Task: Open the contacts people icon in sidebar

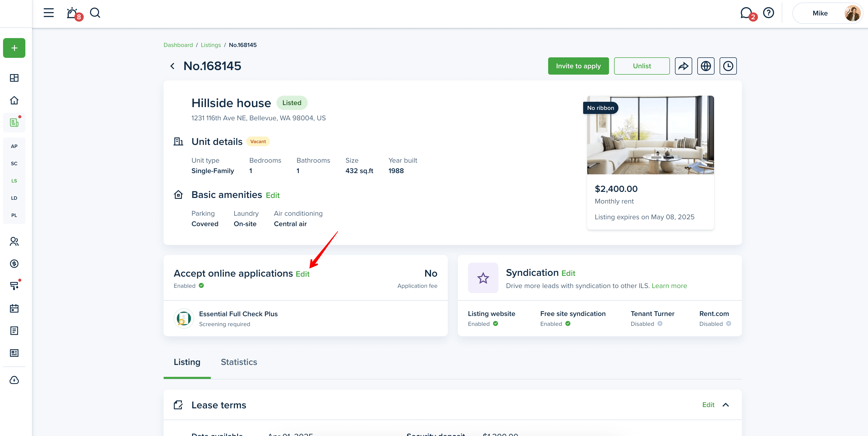Action: tap(14, 241)
